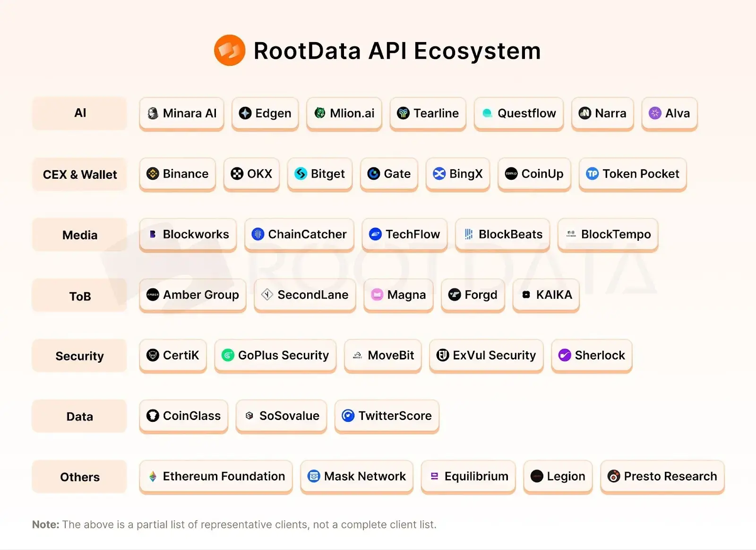
Task: Click the Binance logo icon
Action: point(153,174)
